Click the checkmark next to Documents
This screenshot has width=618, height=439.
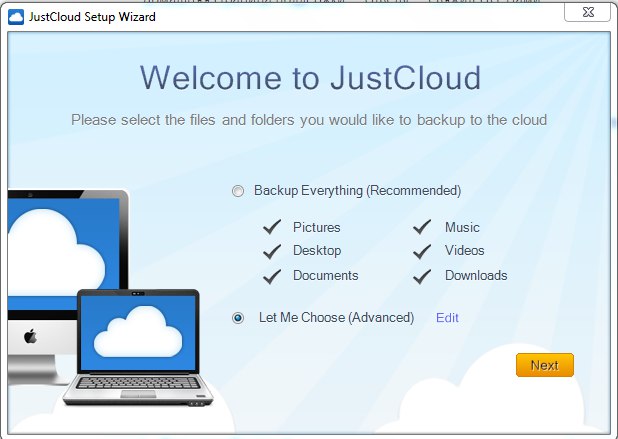[272, 276]
